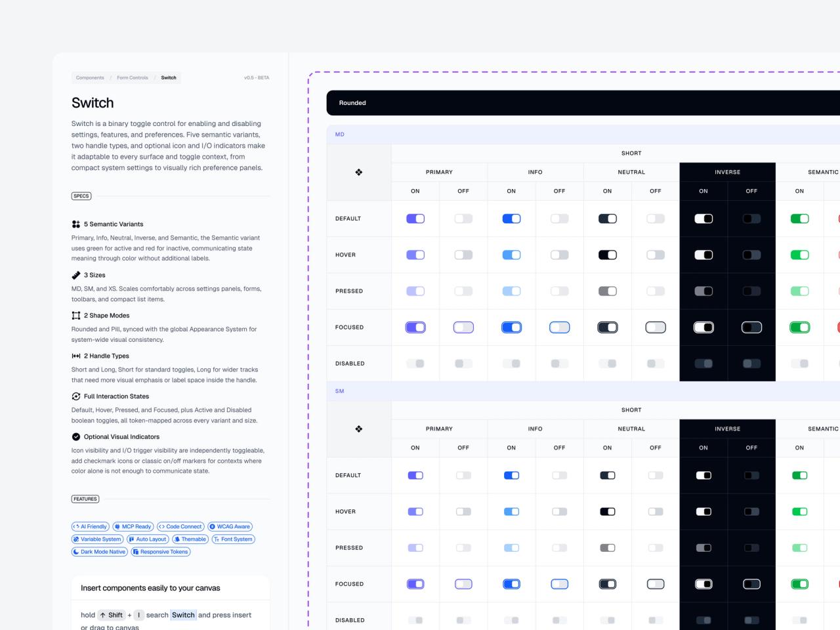The image size is (840, 630).
Task: Click the ruler icon beside 3 Sizes
Action: point(76,276)
